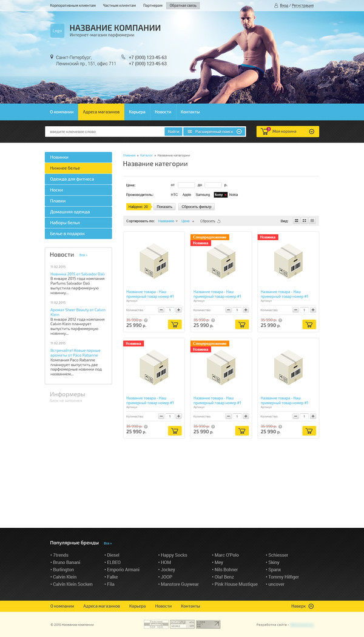Switch to the grid view icon

pos(305,221)
